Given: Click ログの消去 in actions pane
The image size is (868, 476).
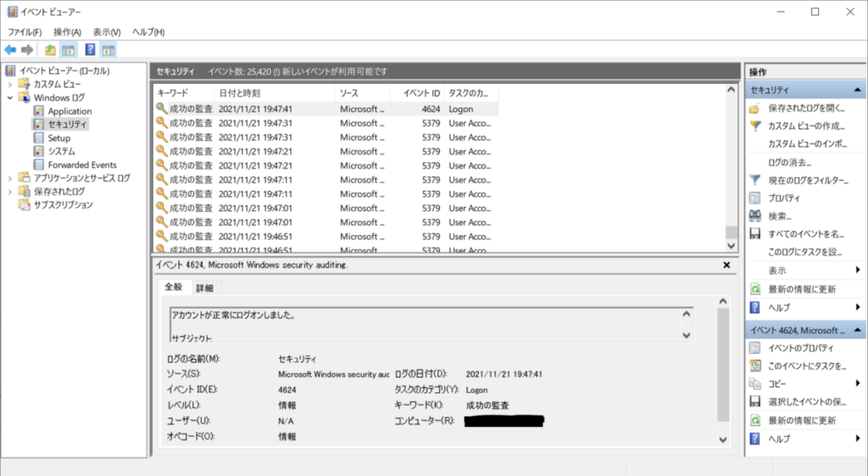Looking at the screenshot, I should [789, 162].
